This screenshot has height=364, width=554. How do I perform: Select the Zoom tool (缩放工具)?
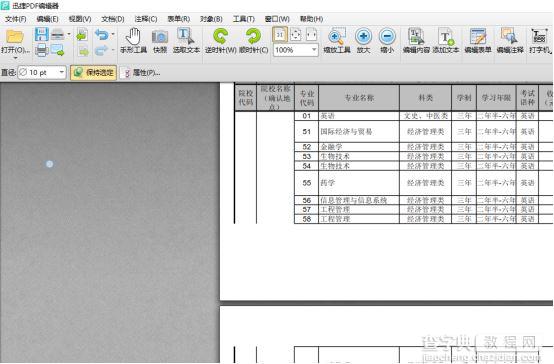tap(337, 41)
